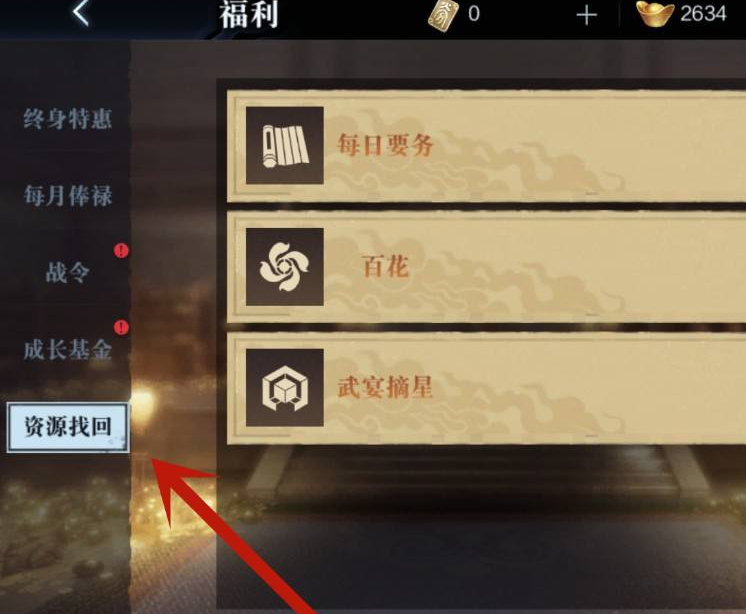This screenshot has width=746, height=614.
Task: Tap the hexagon cube icon for 武宴摘星
Action: pyautogui.click(x=285, y=388)
